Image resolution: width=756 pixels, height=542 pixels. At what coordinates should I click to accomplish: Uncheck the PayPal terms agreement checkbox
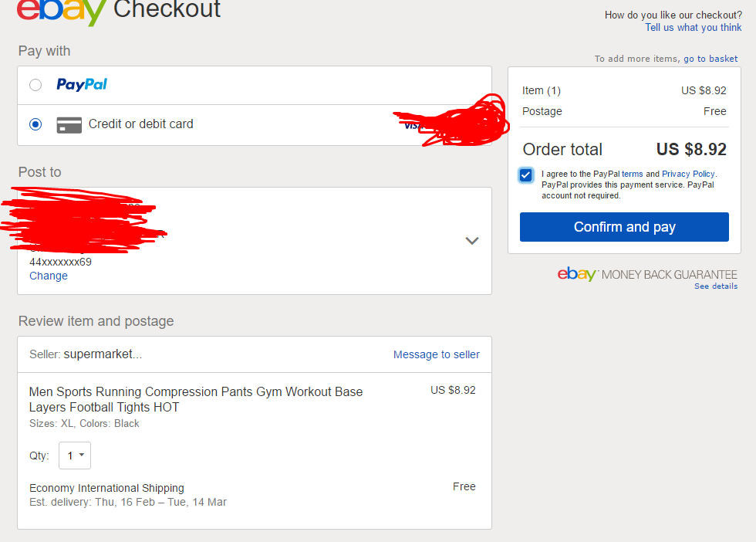[x=526, y=174]
